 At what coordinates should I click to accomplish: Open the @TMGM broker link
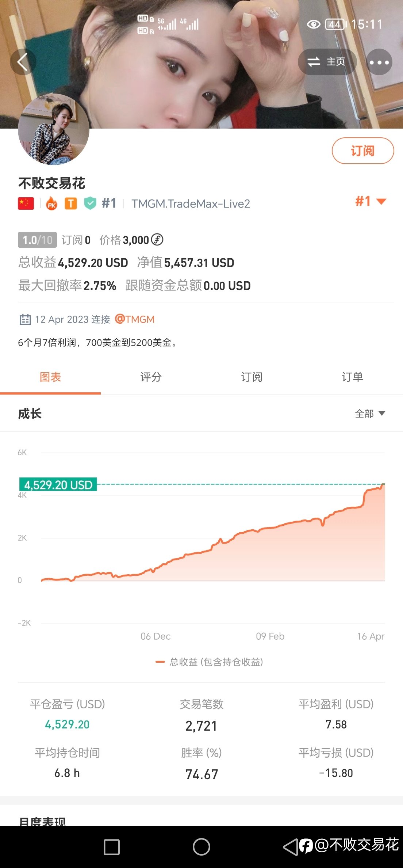[135, 319]
